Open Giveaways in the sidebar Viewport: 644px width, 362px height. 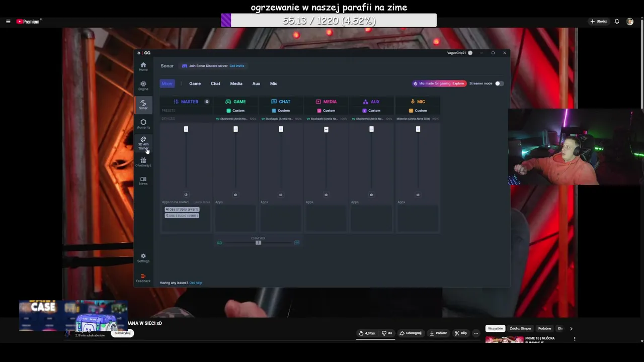[143, 162]
